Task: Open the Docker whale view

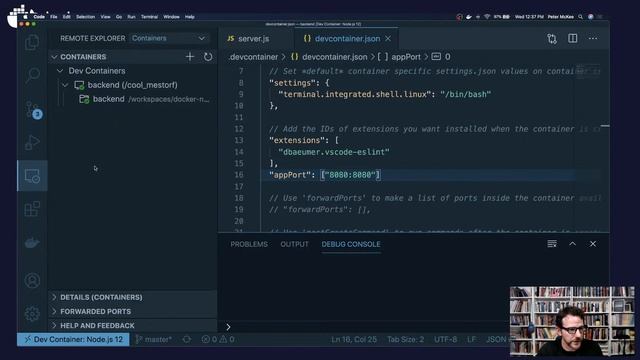Action: [32, 243]
